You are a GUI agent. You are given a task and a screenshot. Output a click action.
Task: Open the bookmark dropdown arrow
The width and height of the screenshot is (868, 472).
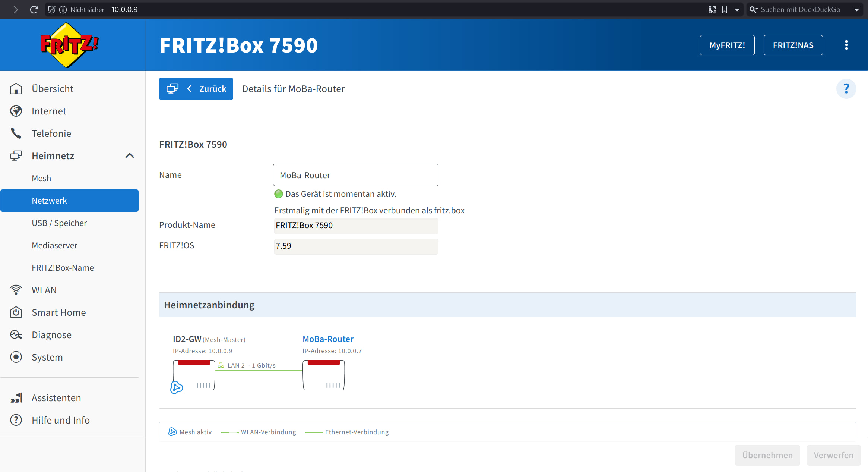coord(737,10)
